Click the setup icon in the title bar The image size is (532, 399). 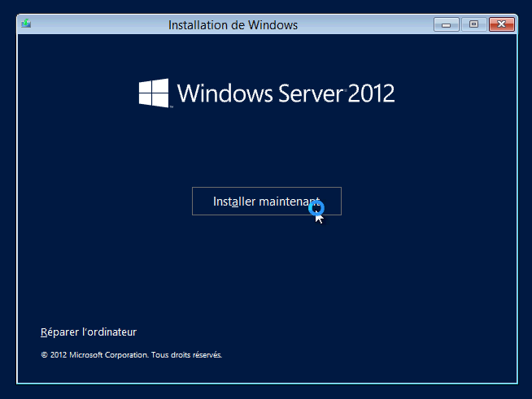[x=26, y=24]
